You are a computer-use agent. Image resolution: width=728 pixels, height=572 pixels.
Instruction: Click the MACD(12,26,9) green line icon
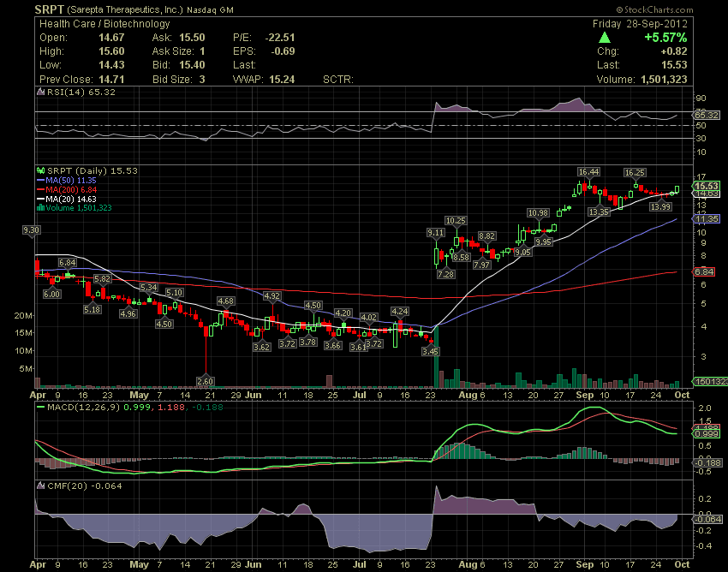pos(41,408)
